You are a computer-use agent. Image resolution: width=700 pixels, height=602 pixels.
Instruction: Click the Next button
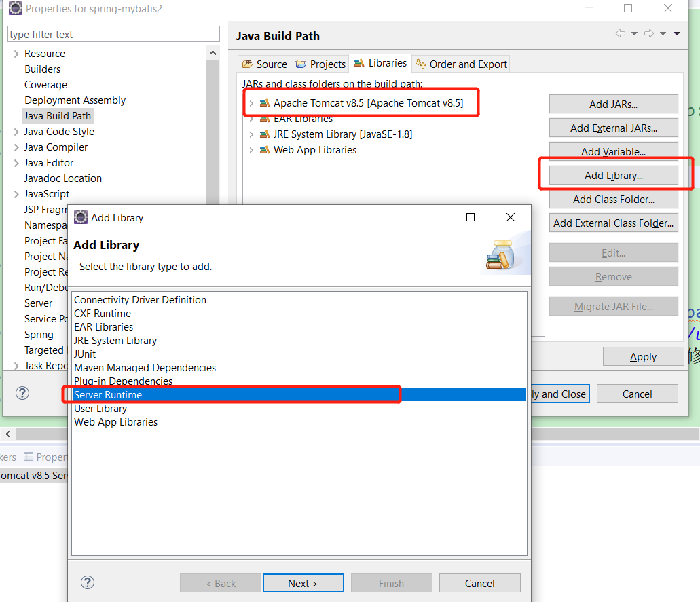click(x=303, y=582)
